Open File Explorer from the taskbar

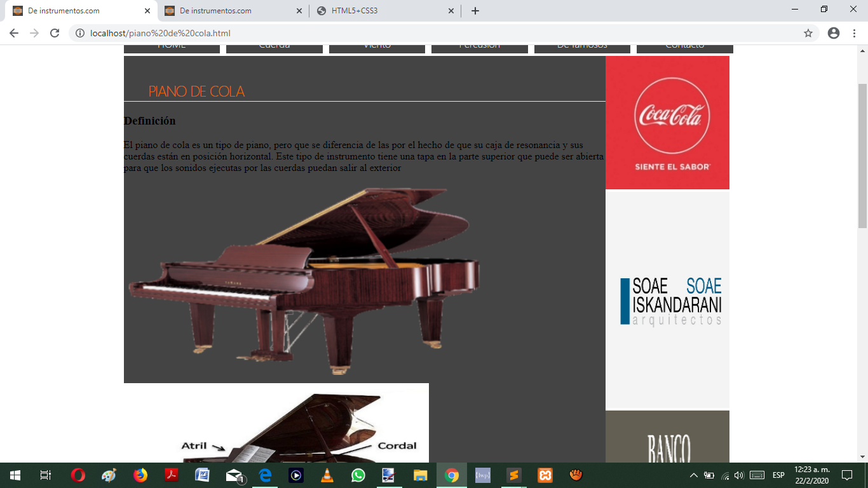(421, 475)
